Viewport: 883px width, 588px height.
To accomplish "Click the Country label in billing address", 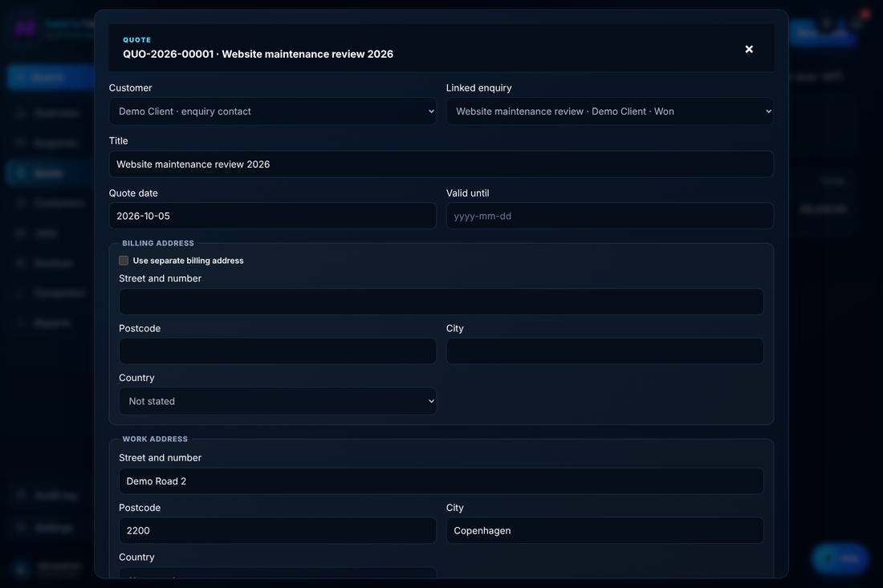I will [x=136, y=378].
